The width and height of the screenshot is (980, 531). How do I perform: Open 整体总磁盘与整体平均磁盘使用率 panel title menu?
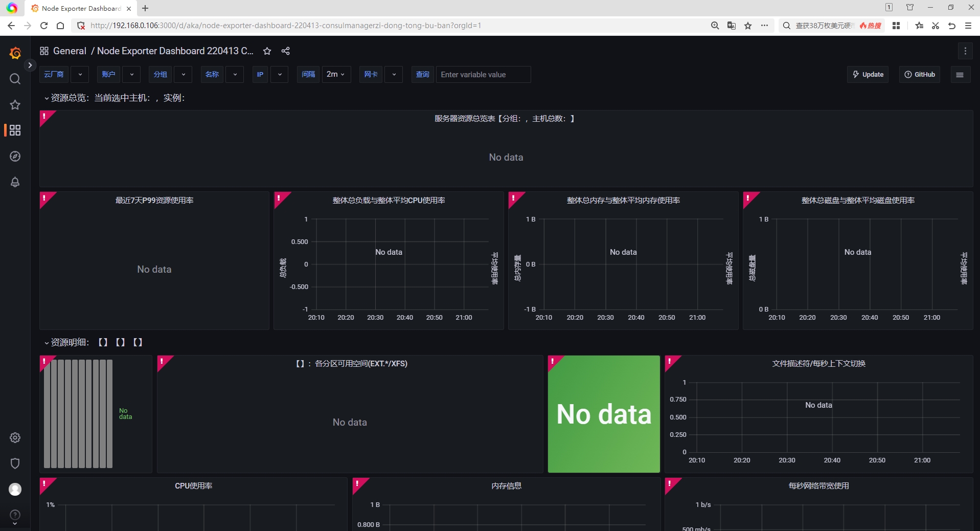[858, 200]
